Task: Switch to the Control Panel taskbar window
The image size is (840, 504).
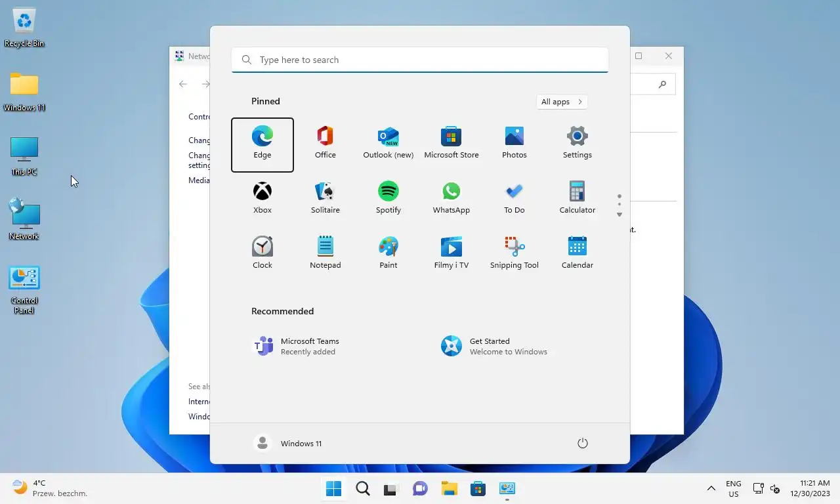Action: 507,489
